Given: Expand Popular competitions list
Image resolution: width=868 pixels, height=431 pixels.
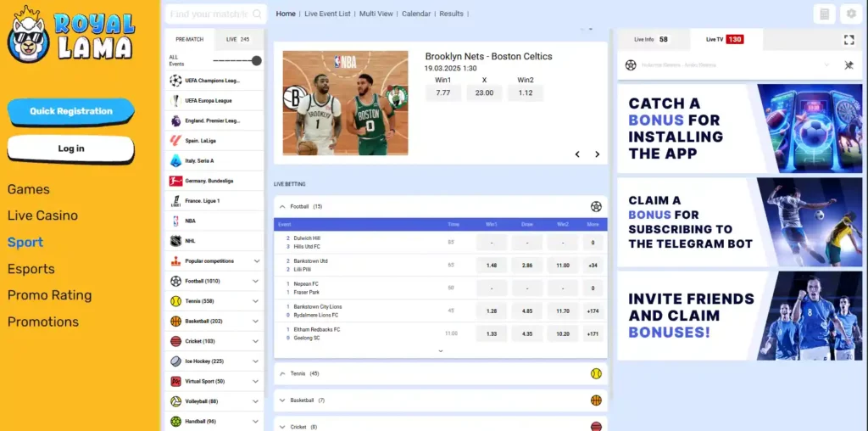Looking at the screenshot, I should click(256, 261).
